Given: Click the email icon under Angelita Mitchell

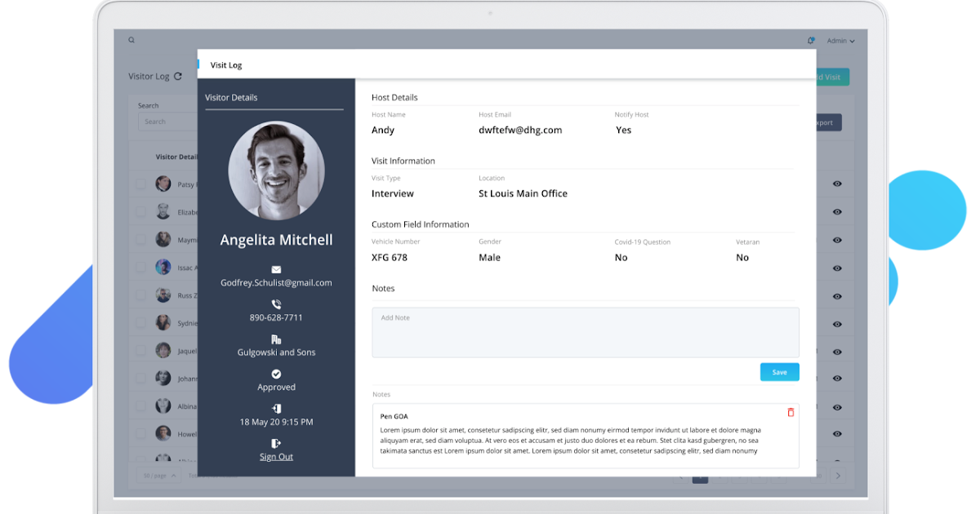Looking at the screenshot, I should click(276, 268).
